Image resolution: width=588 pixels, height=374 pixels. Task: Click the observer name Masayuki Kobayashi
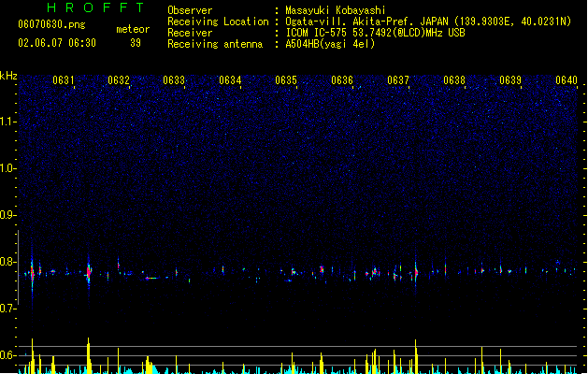coord(336,10)
